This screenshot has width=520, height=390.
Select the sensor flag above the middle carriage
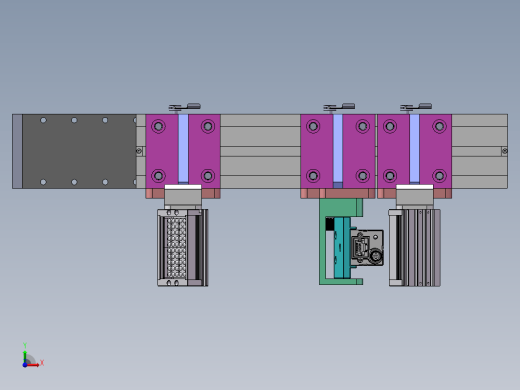[x=339, y=107]
